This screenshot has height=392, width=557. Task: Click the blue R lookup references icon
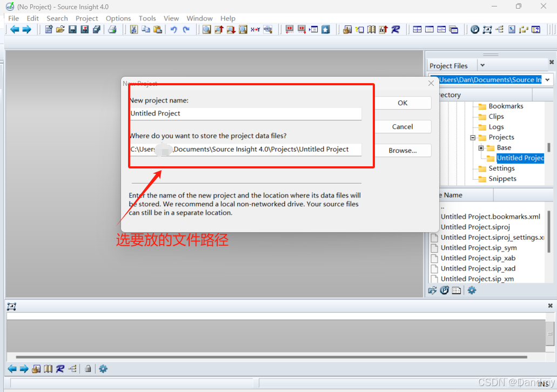click(395, 30)
